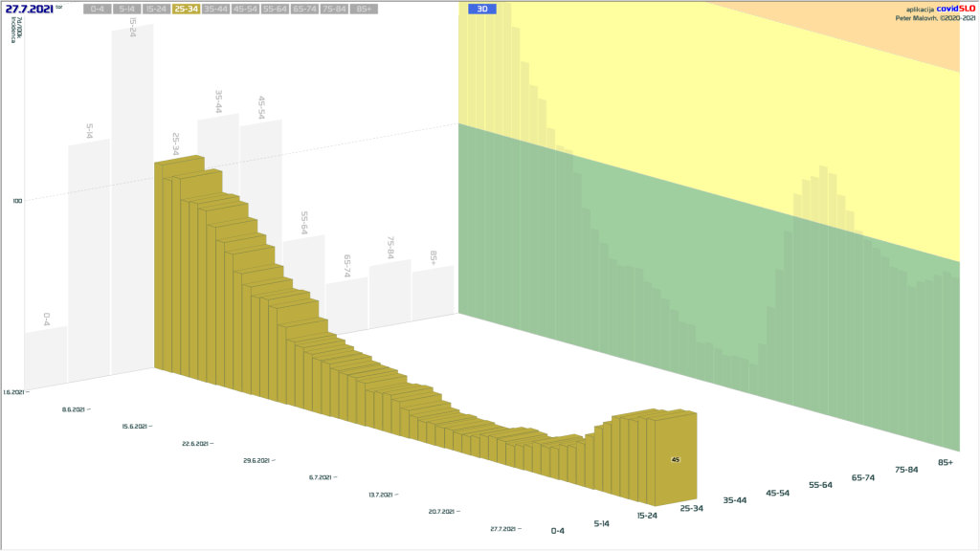Select the 85+ label on bottom axis
The height and width of the screenshot is (551, 980).
(x=946, y=462)
